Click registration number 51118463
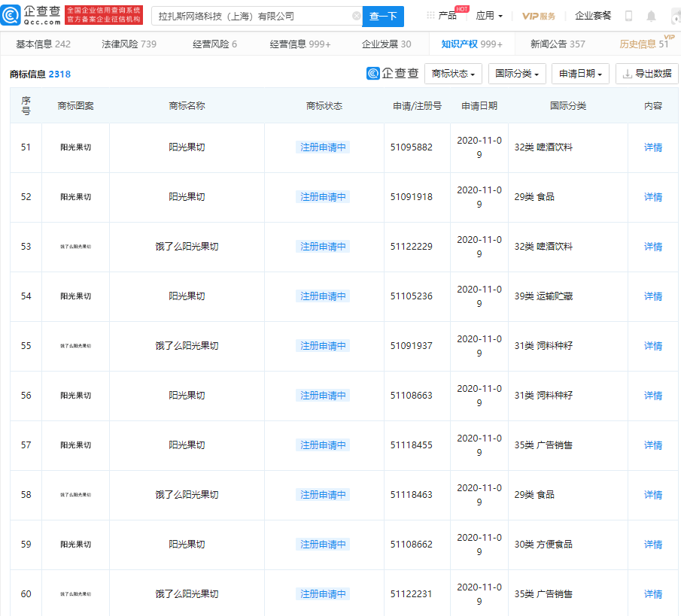The width and height of the screenshot is (681, 616). click(x=412, y=494)
